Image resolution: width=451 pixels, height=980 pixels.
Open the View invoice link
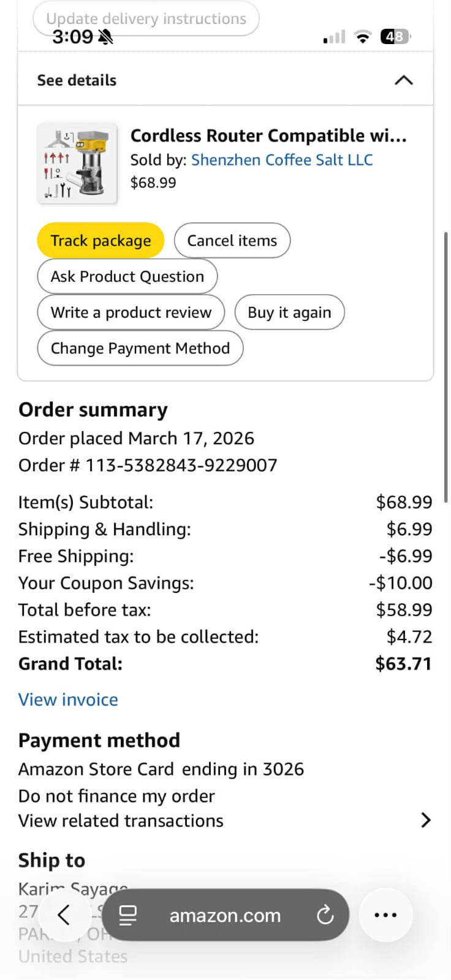tap(68, 699)
